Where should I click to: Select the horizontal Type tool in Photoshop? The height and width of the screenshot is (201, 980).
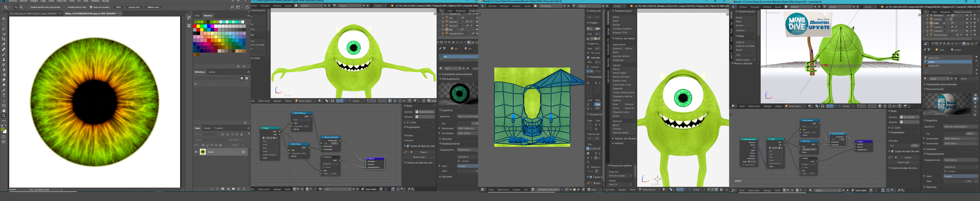4,96
